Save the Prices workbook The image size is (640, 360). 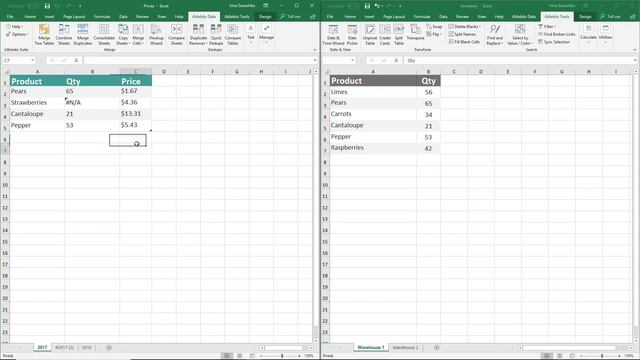coord(47,6)
